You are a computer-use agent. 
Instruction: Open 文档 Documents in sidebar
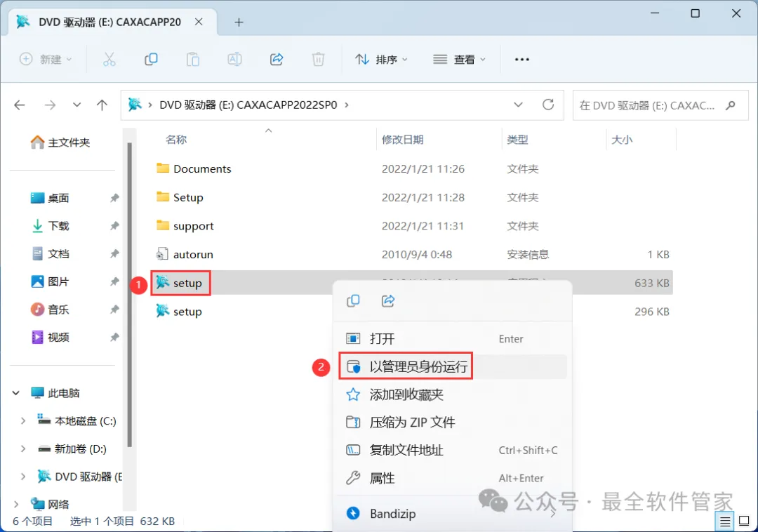tap(50, 253)
